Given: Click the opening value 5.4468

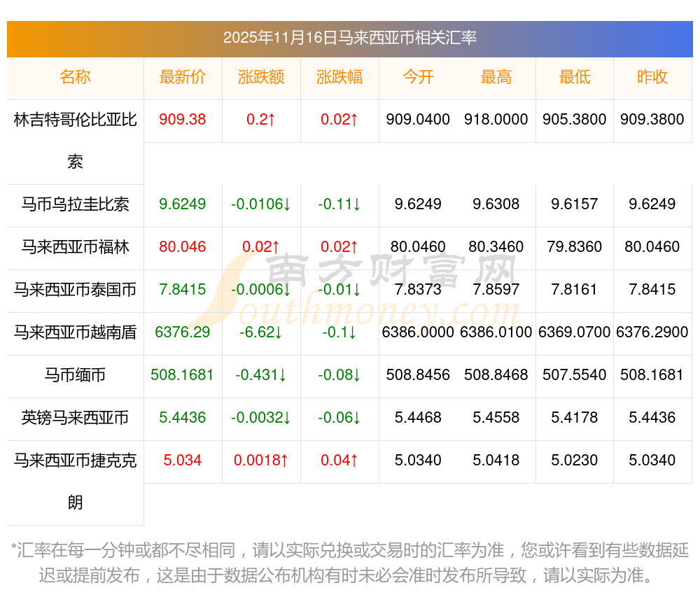Looking at the screenshot, I should (x=418, y=418).
